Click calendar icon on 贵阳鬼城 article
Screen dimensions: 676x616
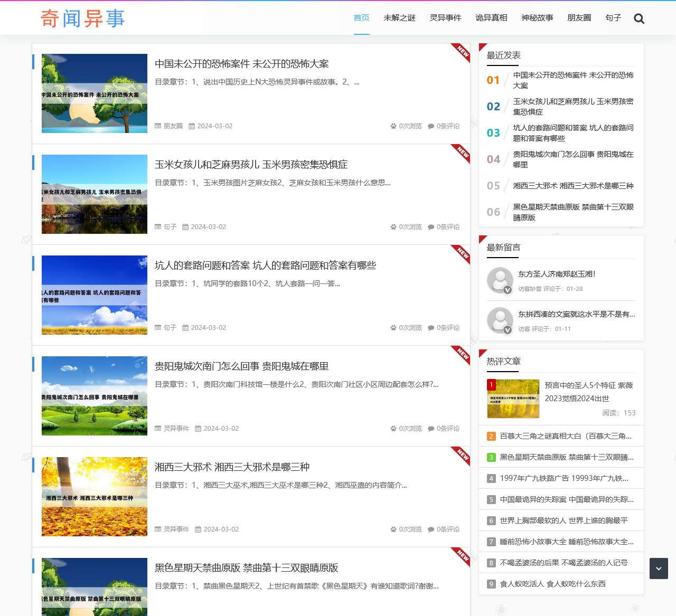click(198, 429)
